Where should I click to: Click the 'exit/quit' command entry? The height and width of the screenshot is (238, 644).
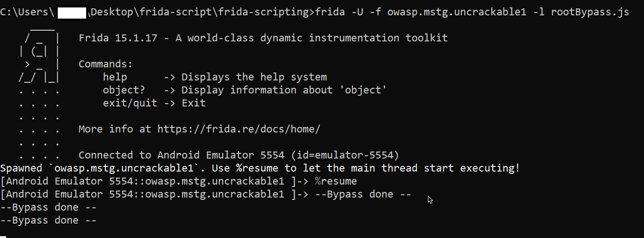coord(130,103)
